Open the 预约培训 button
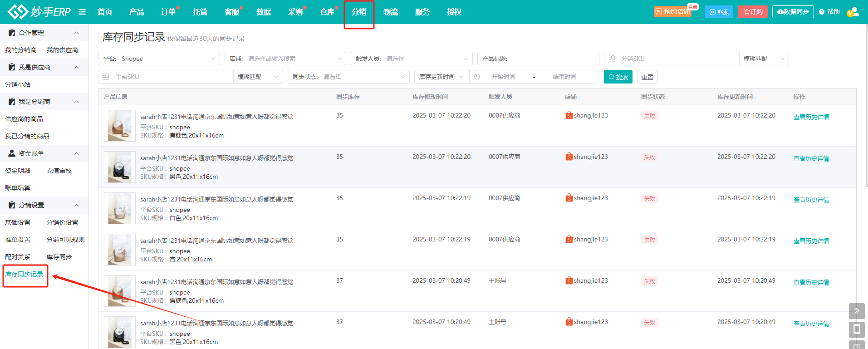Viewport: 868px width, 349px height. click(x=672, y=12)
